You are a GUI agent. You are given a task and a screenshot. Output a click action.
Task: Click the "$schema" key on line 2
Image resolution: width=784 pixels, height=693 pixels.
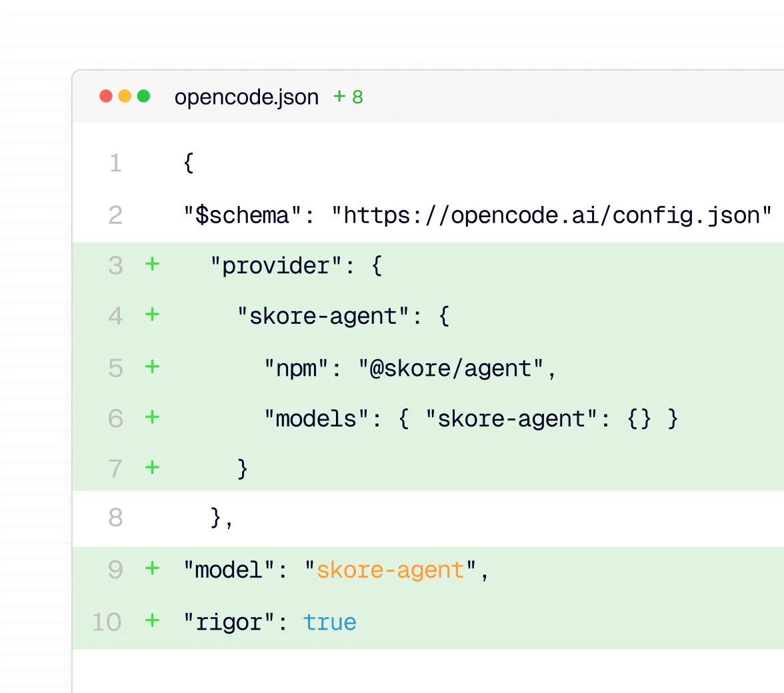pyautogui.click(x=243, y=215)
